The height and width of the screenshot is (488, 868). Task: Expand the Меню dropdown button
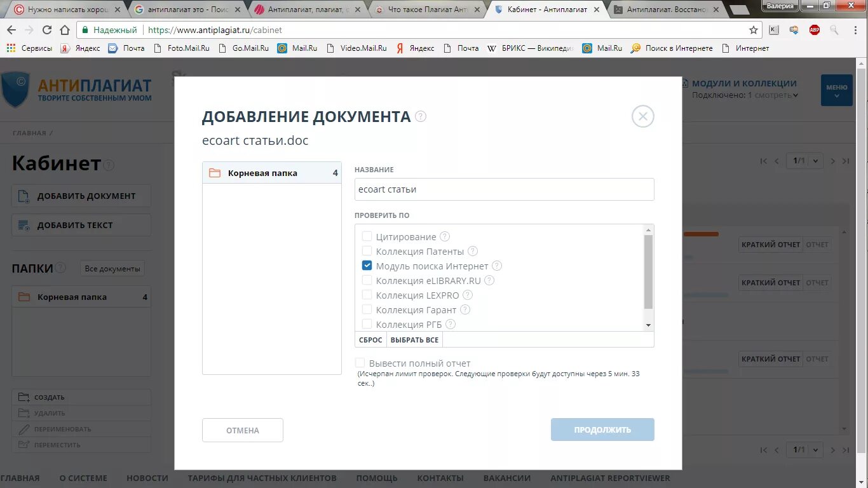(836, 90)
